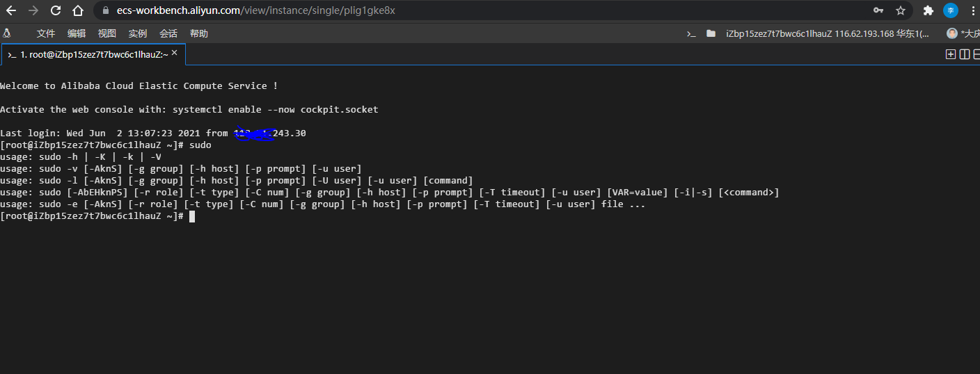Open the folder icon in workbench header
Viewport: 980px width, 374px height.
point(711,33)
